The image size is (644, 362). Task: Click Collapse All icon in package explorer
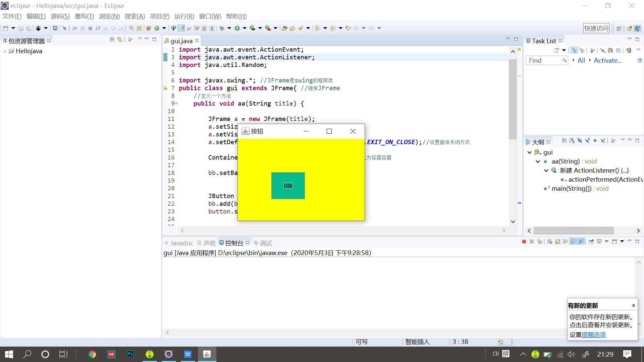pos(112,40)
